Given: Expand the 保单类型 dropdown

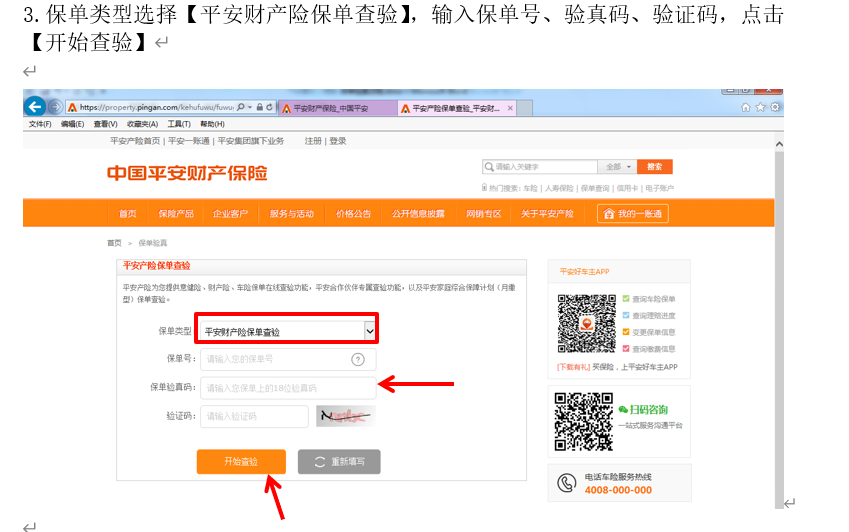Looking at the screenshot, I should [x=369, y=330].
